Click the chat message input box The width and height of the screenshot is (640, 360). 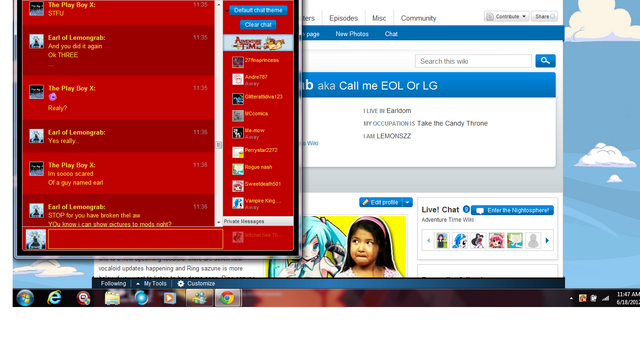point(136,239)
